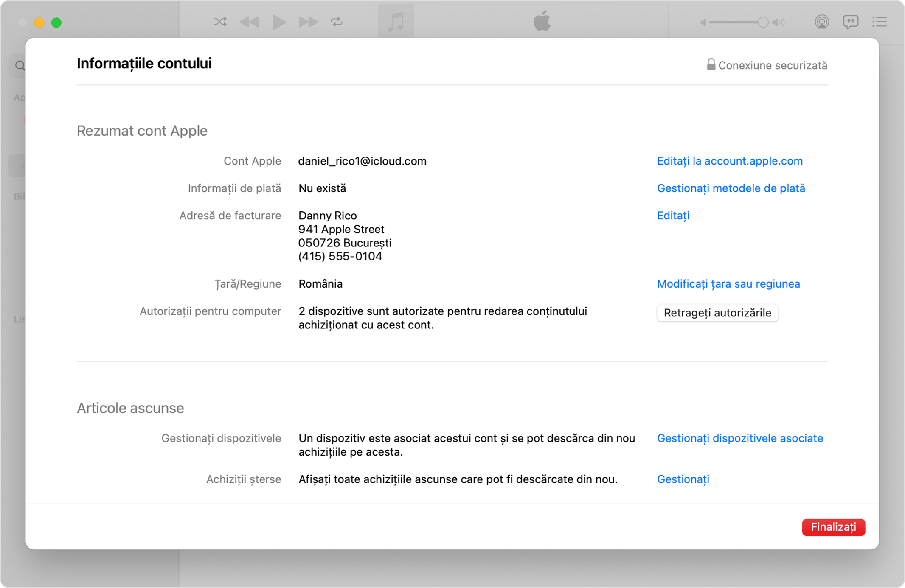
Task: Click the Rezumat cont Apple heading
Action: pos(142,131)
